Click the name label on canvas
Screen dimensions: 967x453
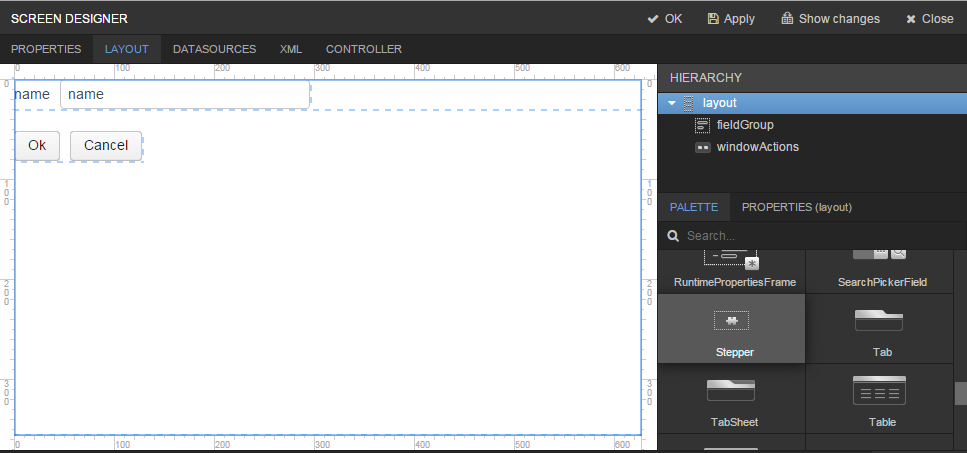coord(32,94)
